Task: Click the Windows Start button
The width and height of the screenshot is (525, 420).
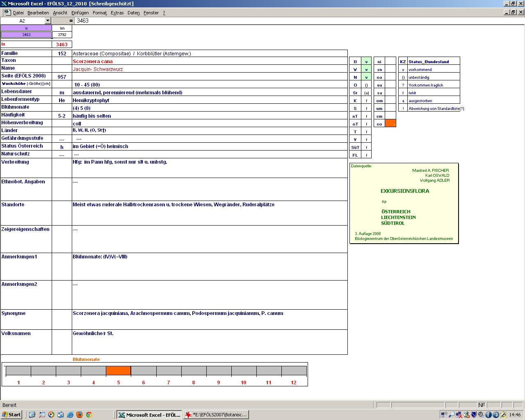Action: tap(11, 415)
